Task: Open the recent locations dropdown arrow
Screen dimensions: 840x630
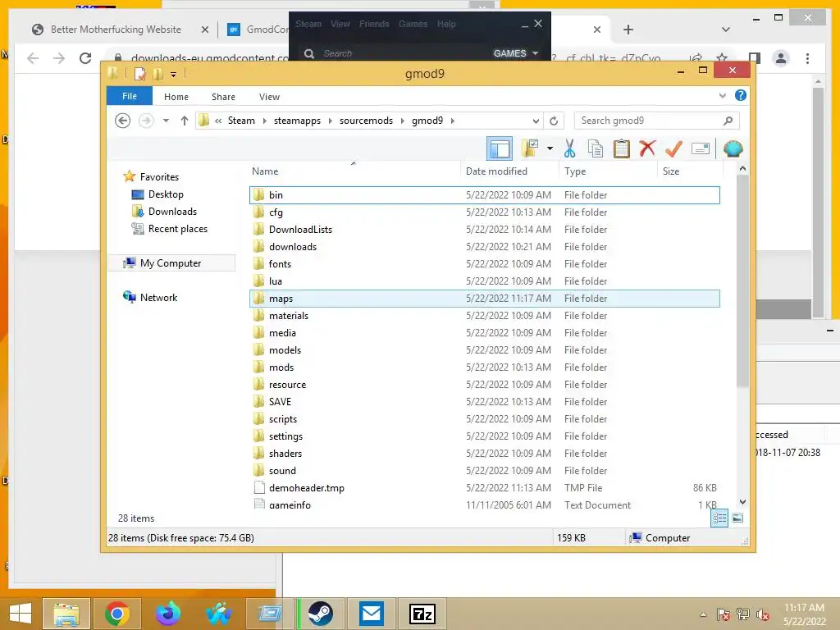Action: pyautogui.click(x=166, y=121)
